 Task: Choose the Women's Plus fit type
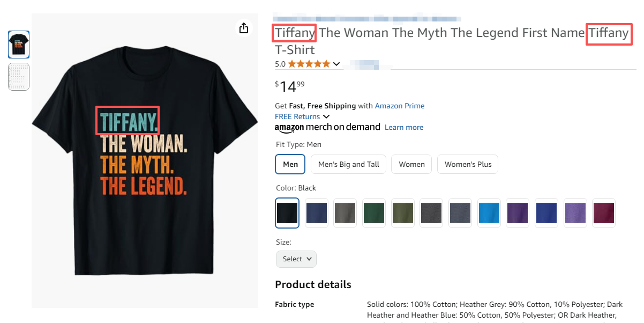tap(468, 164)
